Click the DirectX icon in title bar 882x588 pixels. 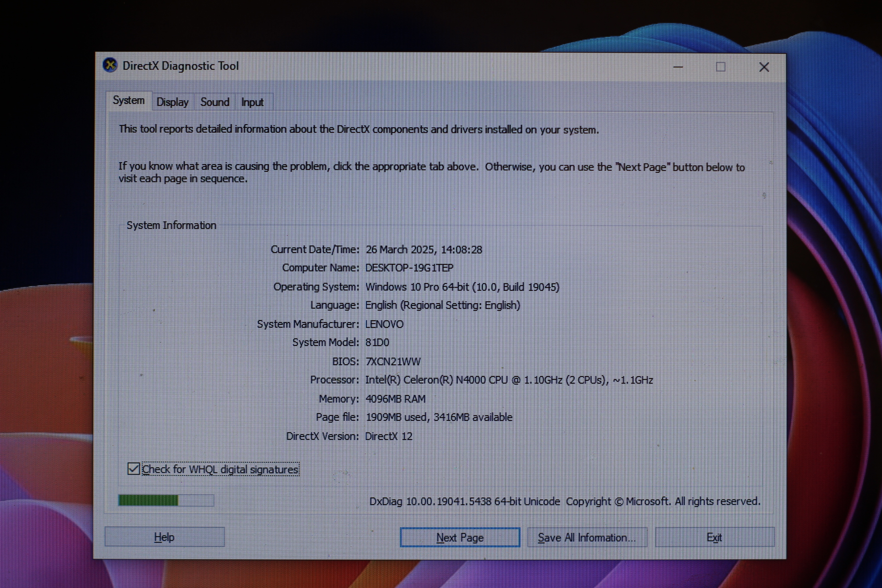click(110, 65)
